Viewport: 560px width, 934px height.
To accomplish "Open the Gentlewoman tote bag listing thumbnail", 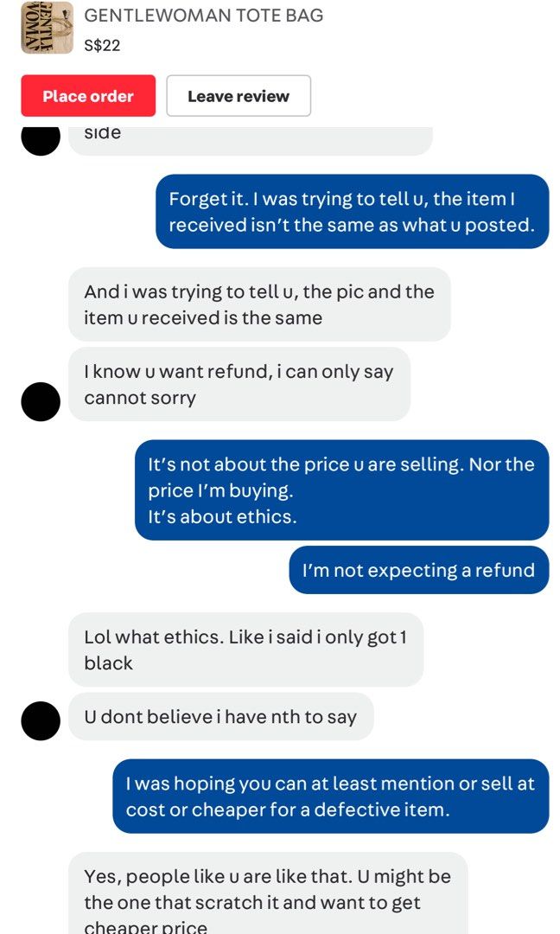I will 47,28.
